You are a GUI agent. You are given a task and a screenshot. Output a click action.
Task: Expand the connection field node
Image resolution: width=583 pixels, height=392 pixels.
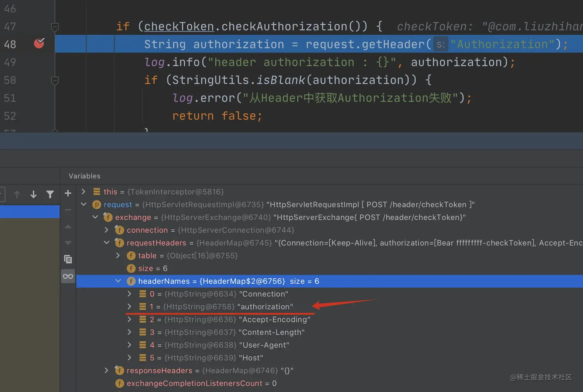click(106, 230)
